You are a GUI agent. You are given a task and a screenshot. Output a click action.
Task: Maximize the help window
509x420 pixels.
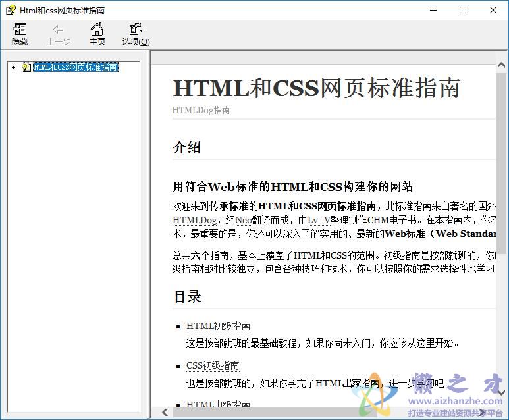coord(463,10)
